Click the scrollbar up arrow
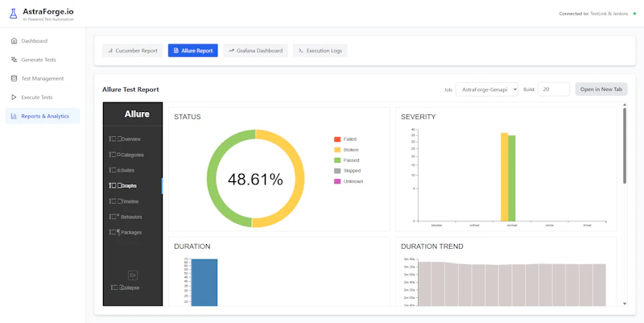The width and height of the screenshot is (644, 323). [625, 105]
